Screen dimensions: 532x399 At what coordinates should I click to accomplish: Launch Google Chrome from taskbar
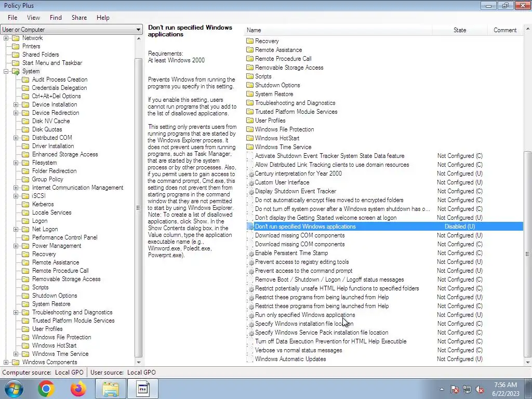tap(46, 389)
